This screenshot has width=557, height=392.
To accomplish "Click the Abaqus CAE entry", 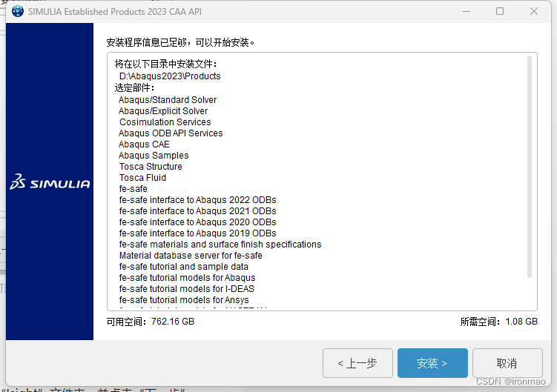I will tap(144, 144).
